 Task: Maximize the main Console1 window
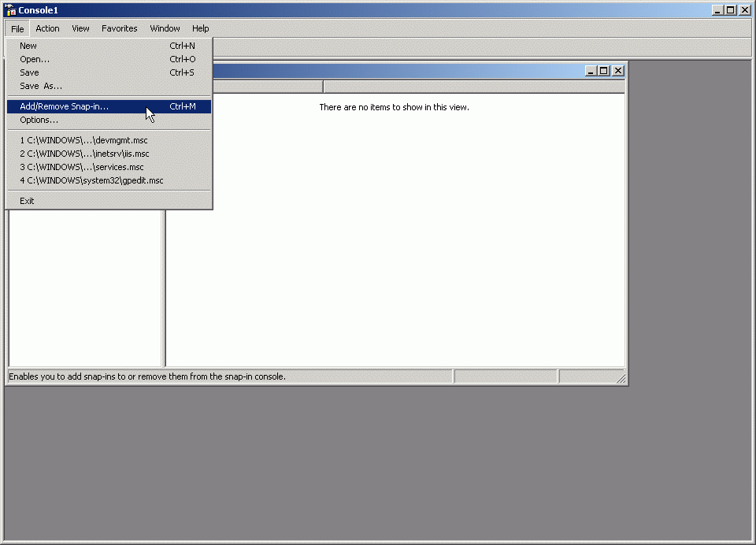coord(731,10)
